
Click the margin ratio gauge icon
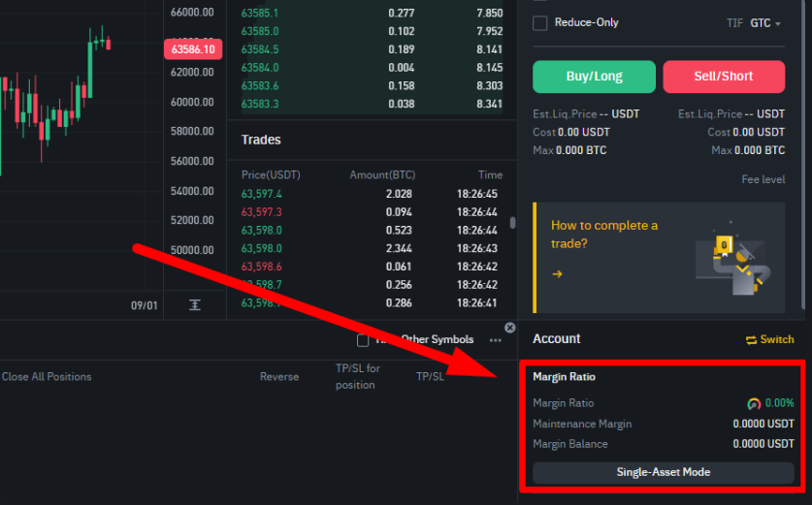point(754,403)
